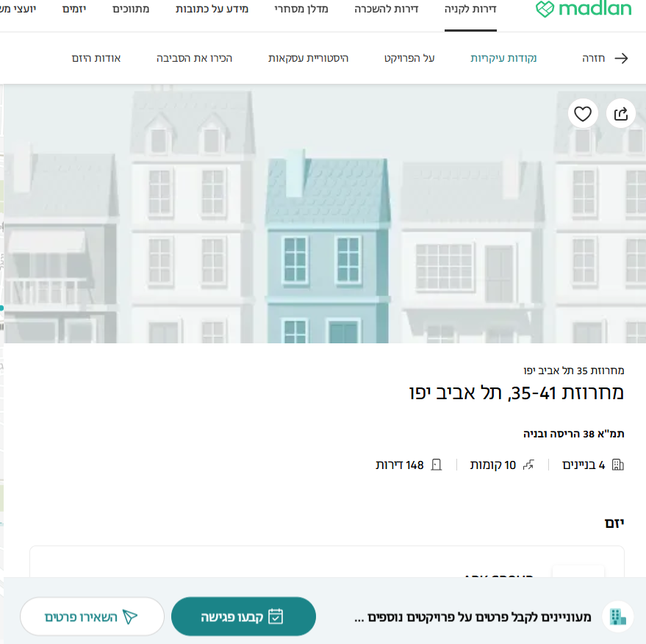Click the madlan logo
646x644 pixels.
pos(584,9)
